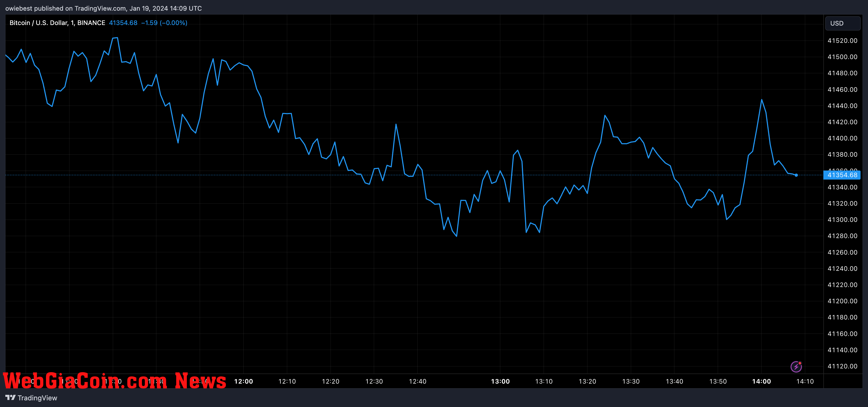This screenshot has height=407, width=868.
Task: Click the 13:30 time axis label
Action: click(x=631, y=381)
